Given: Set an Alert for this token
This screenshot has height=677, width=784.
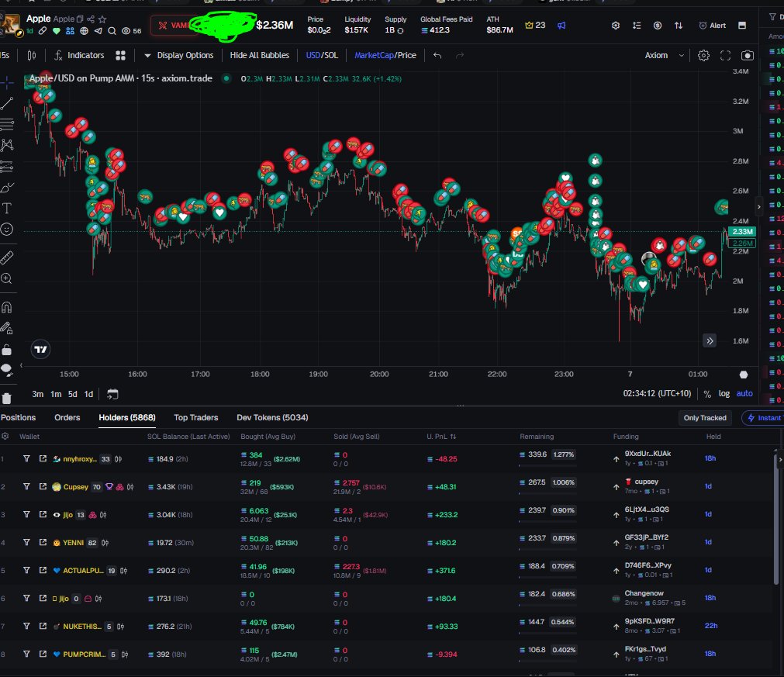Looking at the screenshot, I should click(712, 26).
